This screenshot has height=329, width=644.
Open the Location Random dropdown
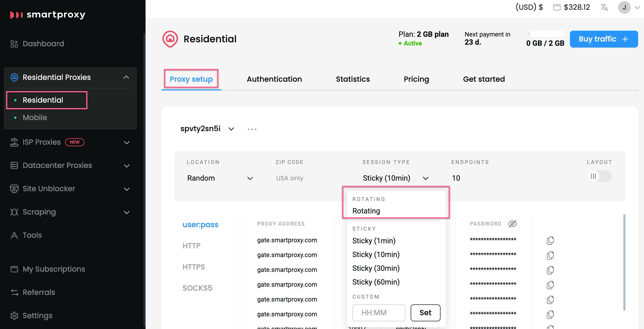tap(220, 178)
